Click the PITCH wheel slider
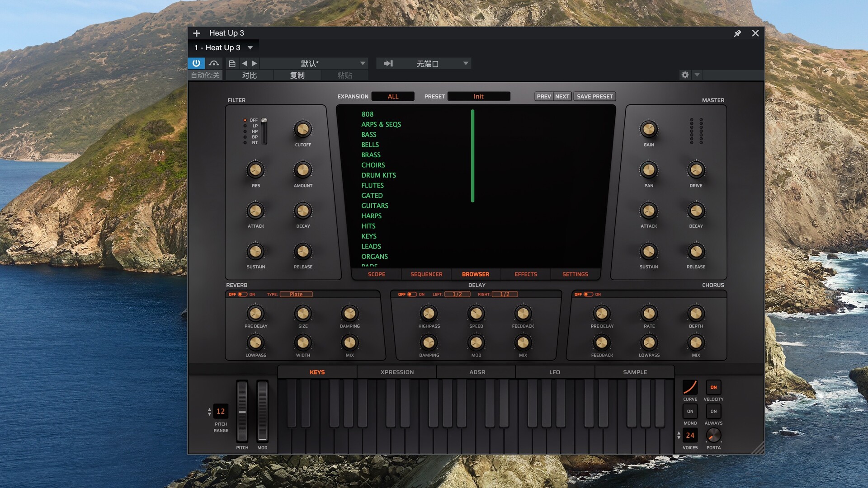 coord(242,411)
